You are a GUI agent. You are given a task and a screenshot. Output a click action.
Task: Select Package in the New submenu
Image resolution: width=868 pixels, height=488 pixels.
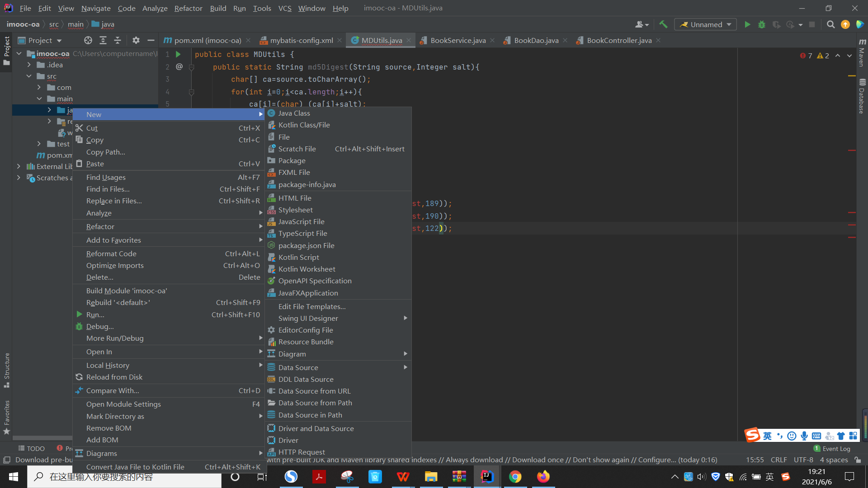tap(338, 160)
